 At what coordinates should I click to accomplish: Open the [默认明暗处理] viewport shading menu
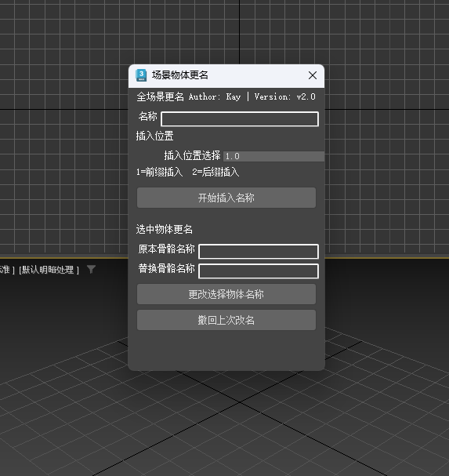tap(49, 270)
